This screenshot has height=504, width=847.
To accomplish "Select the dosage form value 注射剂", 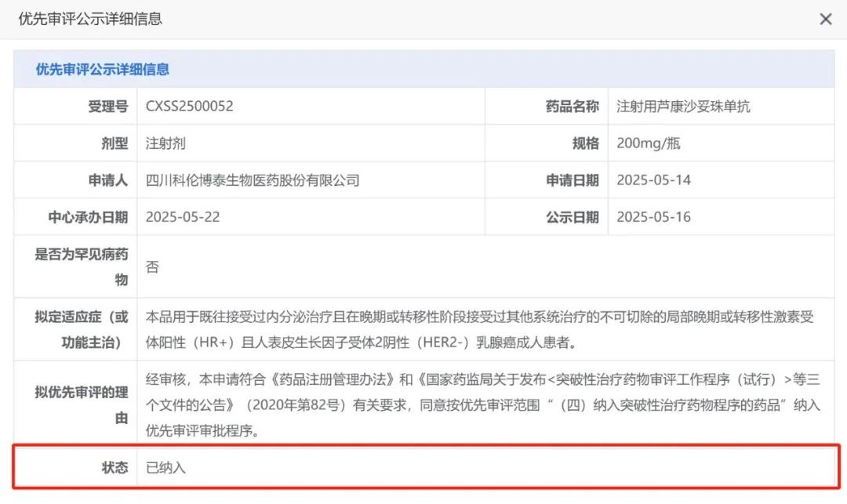I will click(165, 143).
